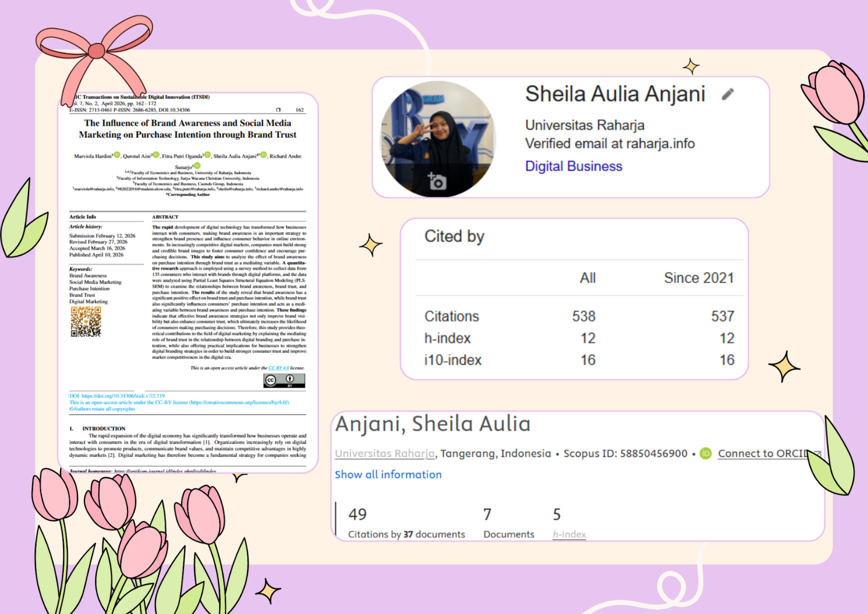Click the Social Media Marketing keyword
This screenshot has height=614, width=868.
[95, 282]
